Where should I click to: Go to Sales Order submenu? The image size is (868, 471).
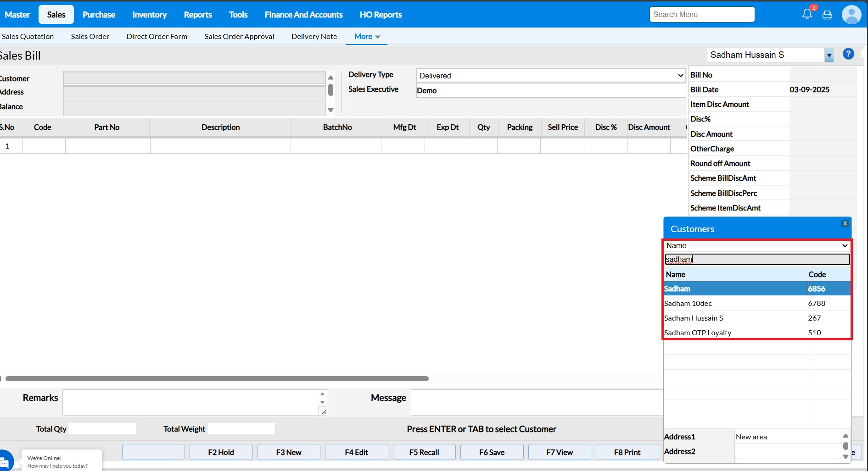click(x=90, y=36)
